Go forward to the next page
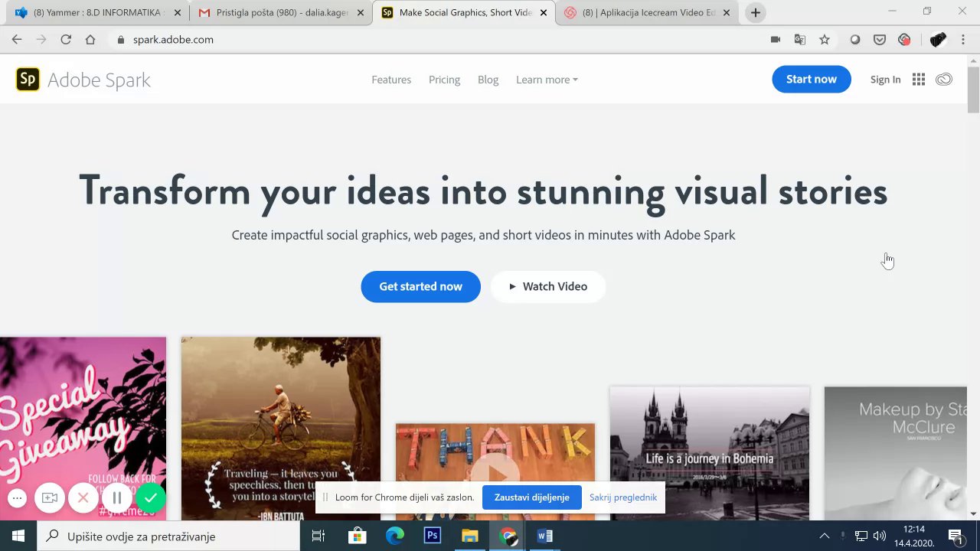Screen dimensions: 980x551 pos(41,40)
